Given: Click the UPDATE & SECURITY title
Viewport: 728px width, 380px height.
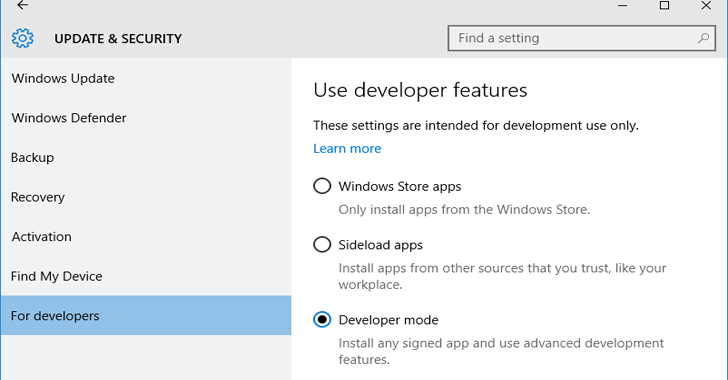Looking at the screenshot, I should click(x=118, y=39).
